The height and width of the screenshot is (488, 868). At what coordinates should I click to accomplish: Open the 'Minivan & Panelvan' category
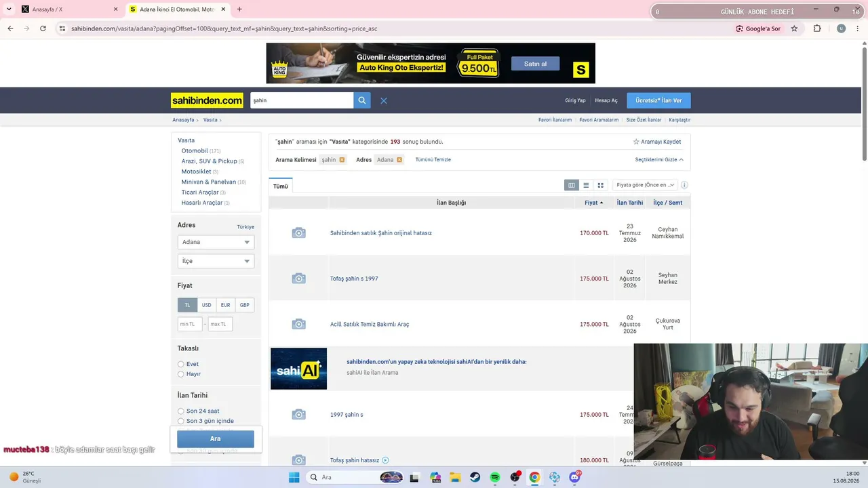(209, 182)
